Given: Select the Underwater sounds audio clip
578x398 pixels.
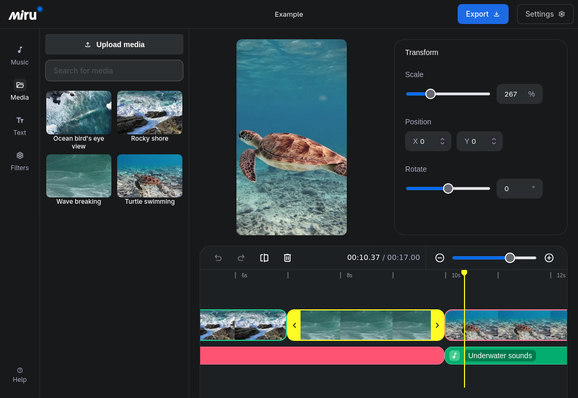Looking at the screenshot, I should tap(506, 356).
